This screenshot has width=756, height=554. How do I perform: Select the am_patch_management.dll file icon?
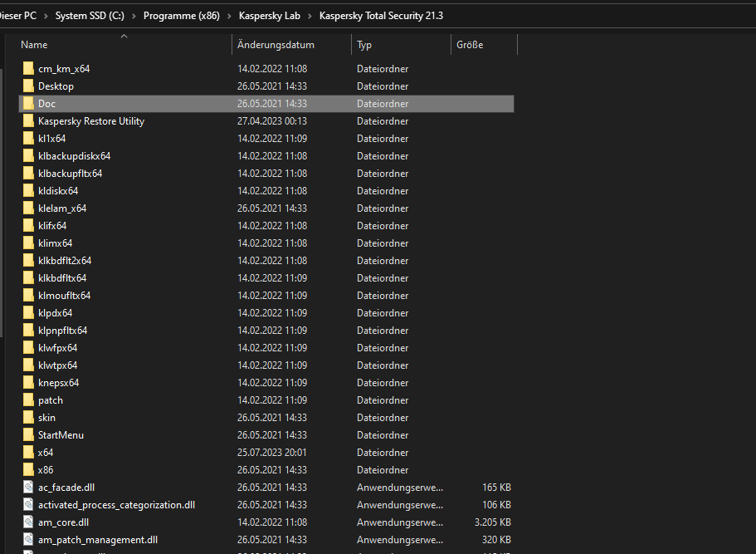pyautogui.click(x=28, y=540)
